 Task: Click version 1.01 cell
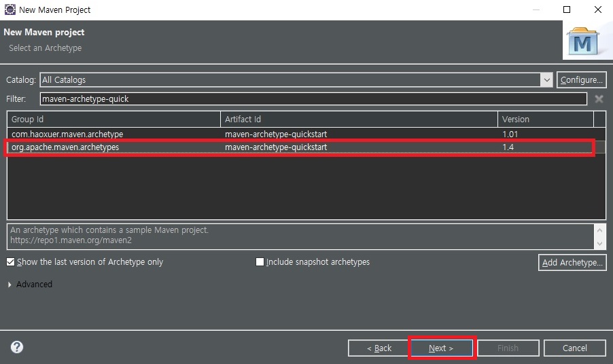pyautogui.click(x=510, y=134)
